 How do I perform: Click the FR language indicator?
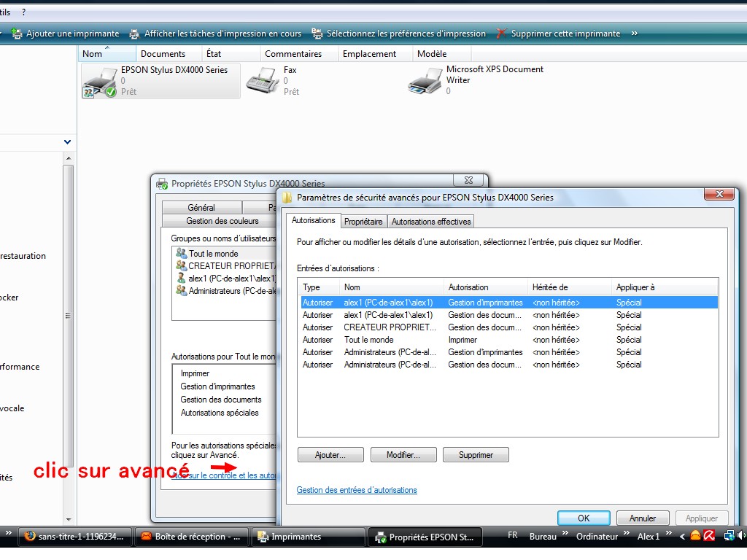(513, 536)
